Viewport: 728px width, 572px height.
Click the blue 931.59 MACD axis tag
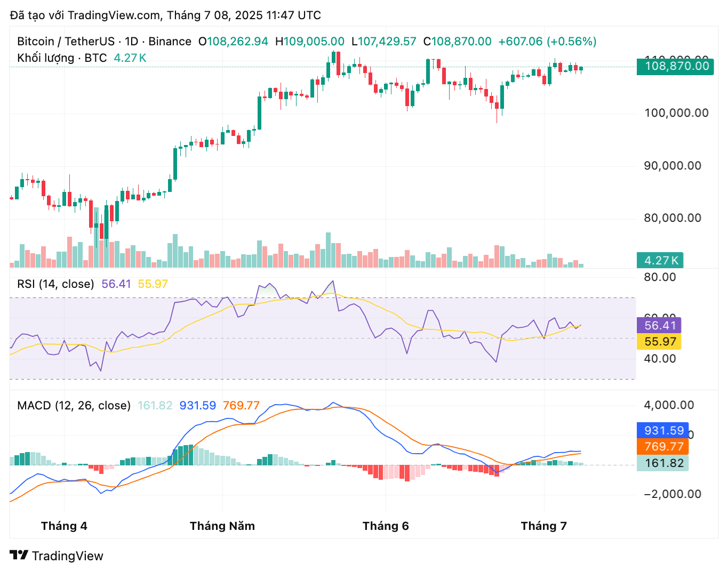[663, 431]
